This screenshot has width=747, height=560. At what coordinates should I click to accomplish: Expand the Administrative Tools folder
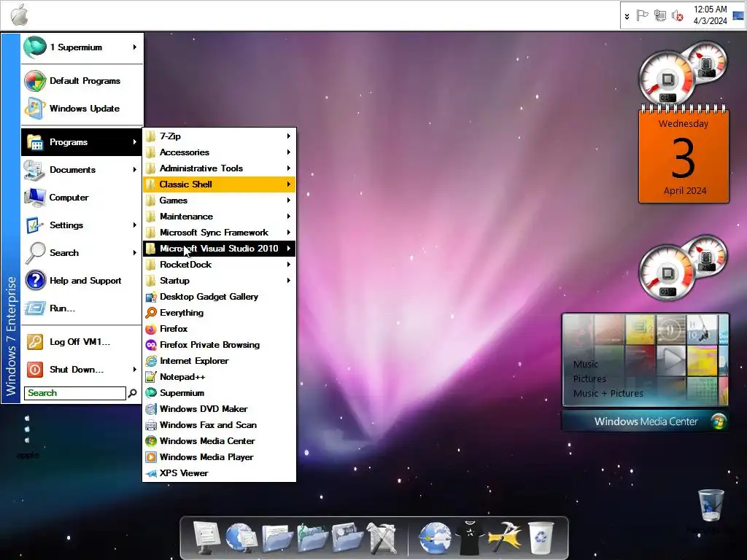pos(219,168)
